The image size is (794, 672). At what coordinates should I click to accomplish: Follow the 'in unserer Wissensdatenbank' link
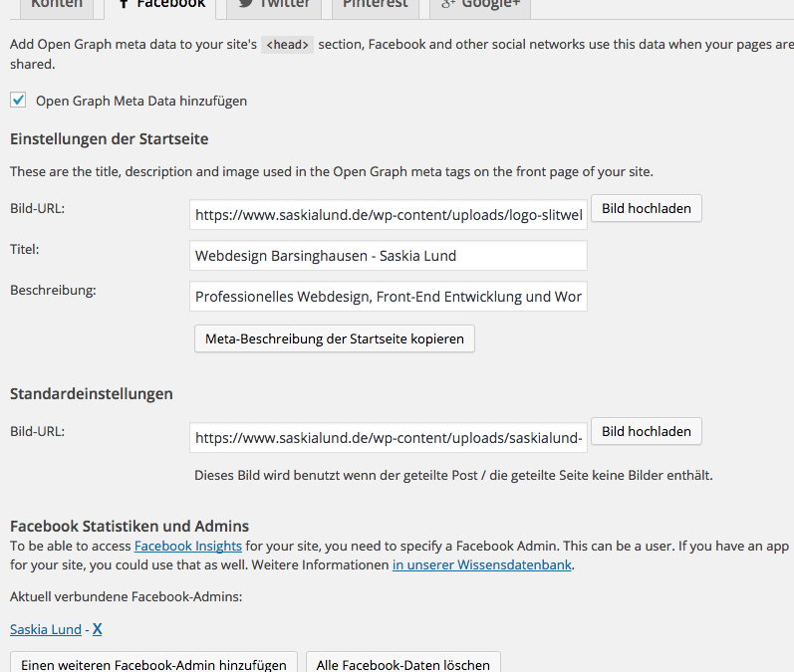click(x=482, y=564)
